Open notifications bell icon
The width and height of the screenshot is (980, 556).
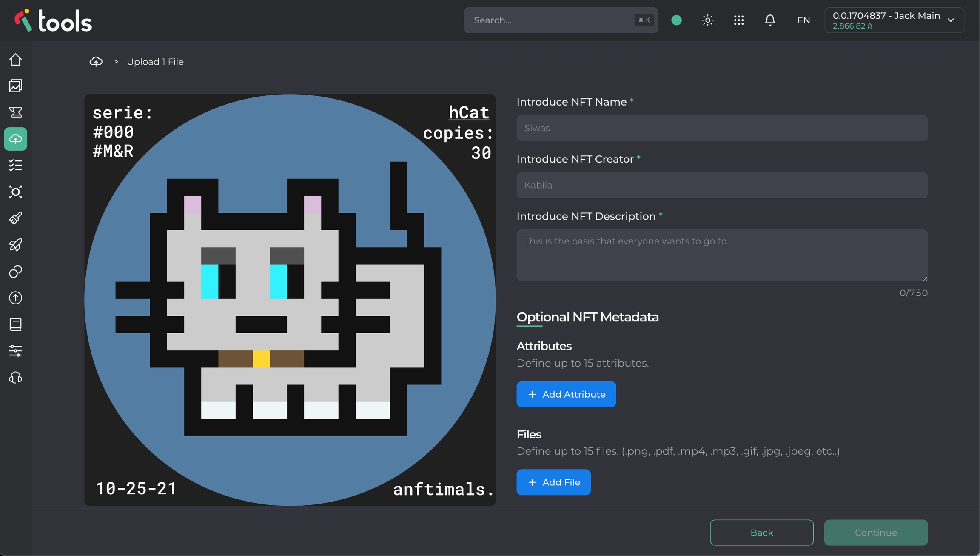(770, 20)
